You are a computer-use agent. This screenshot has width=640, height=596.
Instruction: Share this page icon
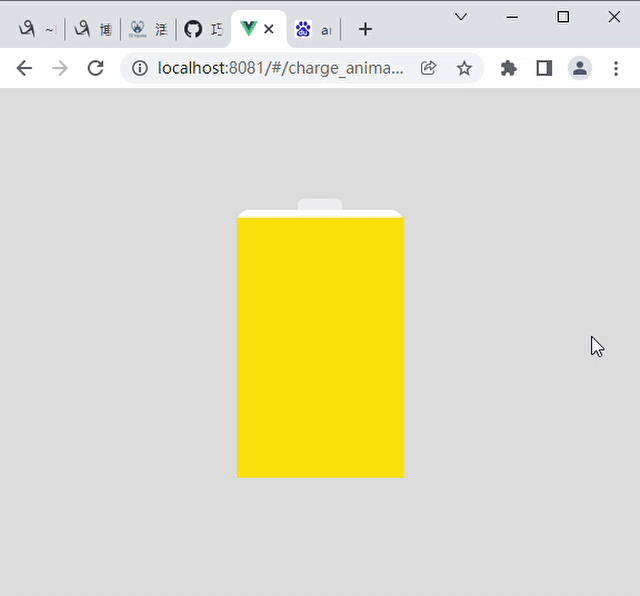428,68
